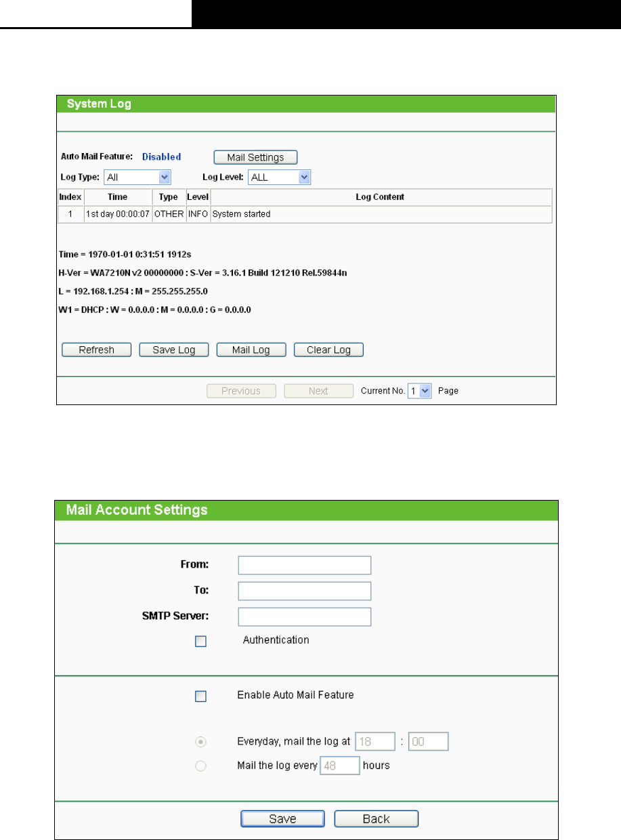Image resolution: width=621 pixels, height=840 pixels.
Task: Click the 'W1 = DHCP' line
Action: 155,310
